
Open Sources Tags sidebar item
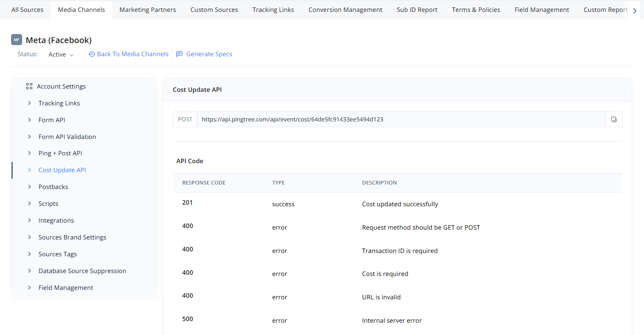pos(57,254)
